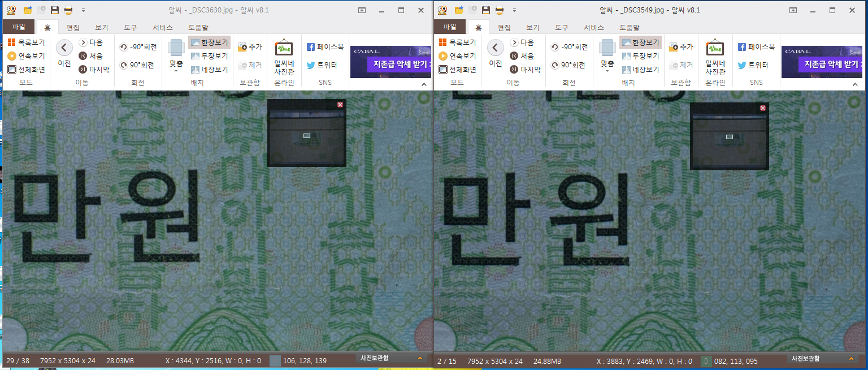This screenshot has height=370, width=868.
Task: Share to 페이스북 from the _DSC3630 window
Action: [x=325, y=48]
